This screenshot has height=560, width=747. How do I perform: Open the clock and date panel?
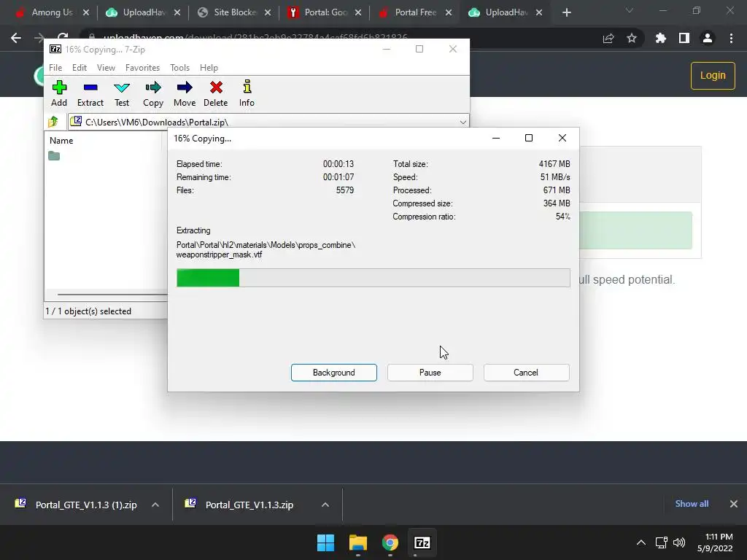click(x=715, y=542)
